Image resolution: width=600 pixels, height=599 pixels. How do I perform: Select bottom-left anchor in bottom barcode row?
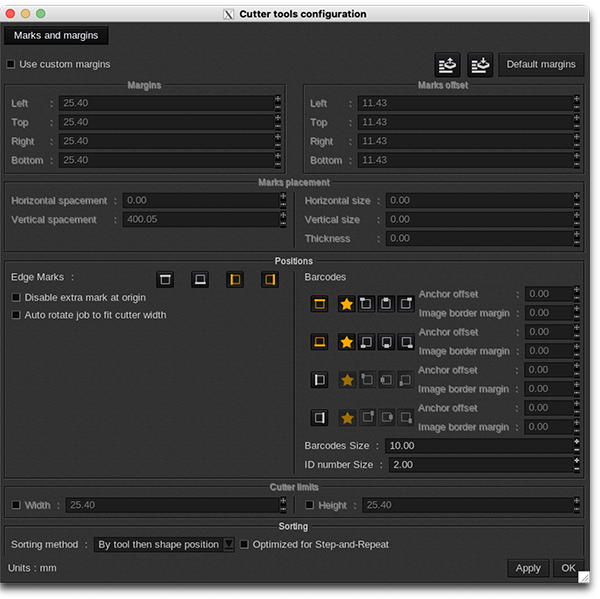(366, 341)
